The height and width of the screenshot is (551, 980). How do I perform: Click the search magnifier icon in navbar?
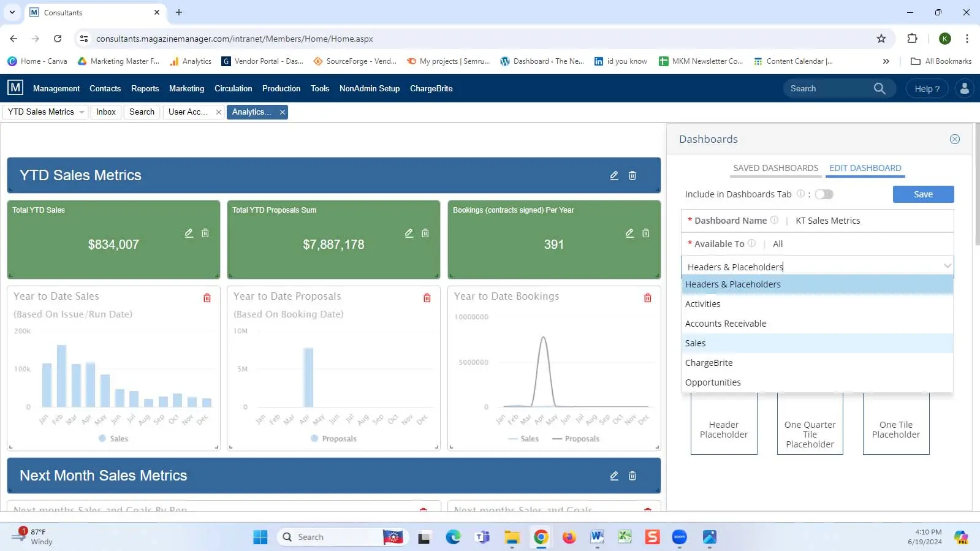pyautogui.click(x=879, y=88)
